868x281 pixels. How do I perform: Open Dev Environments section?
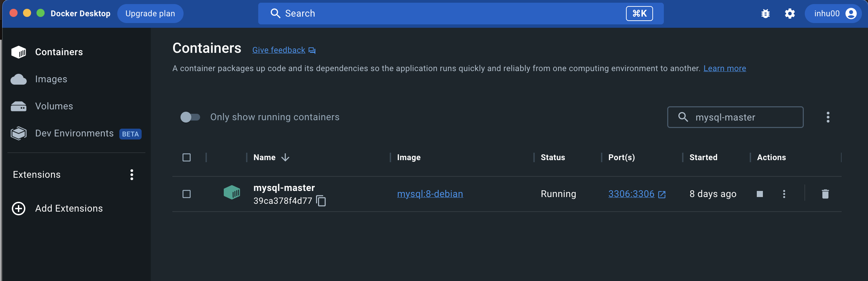74,133
